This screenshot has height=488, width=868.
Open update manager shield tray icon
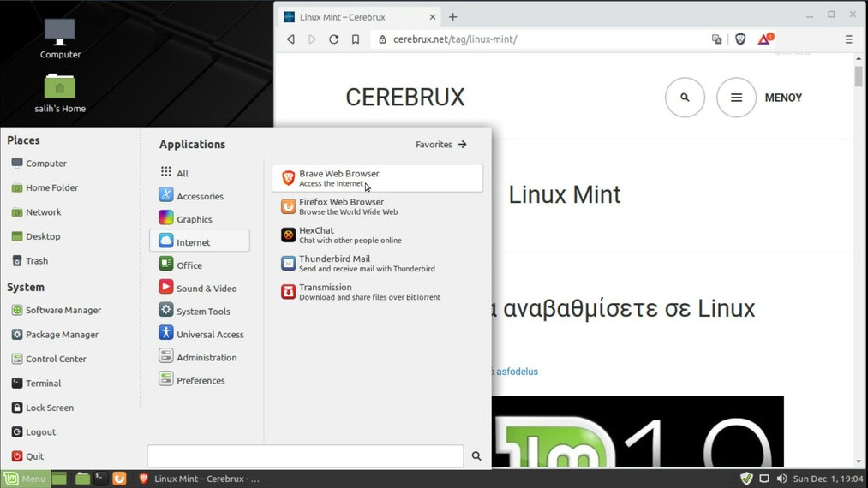coord(746,479)
